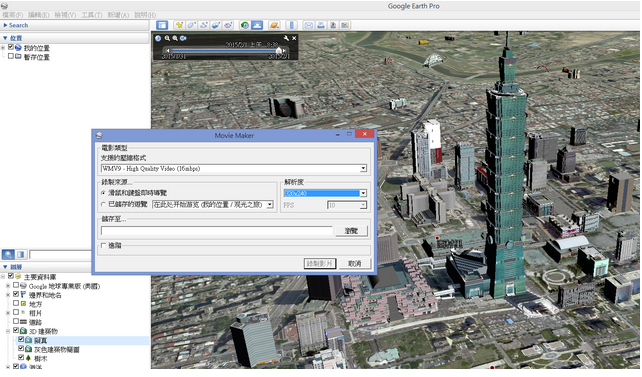Open saved tour selection dropdown

[270, 204]
